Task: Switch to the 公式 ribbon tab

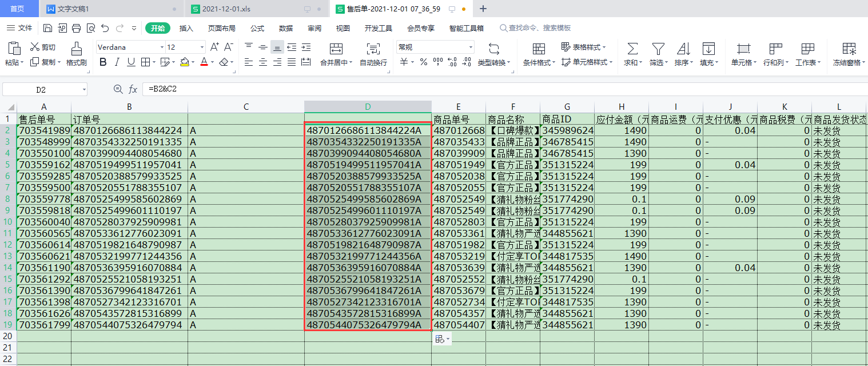Action: (x=257, y=28)
